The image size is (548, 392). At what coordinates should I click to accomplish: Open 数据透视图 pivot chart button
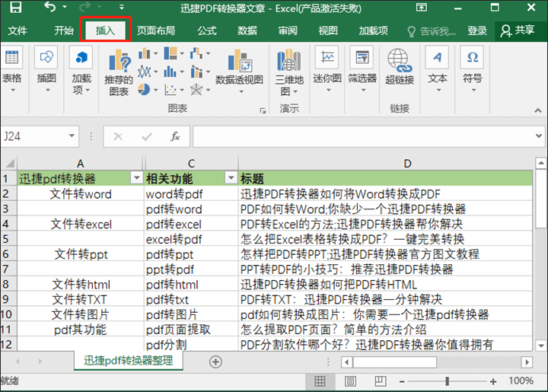tap(240, 72)
